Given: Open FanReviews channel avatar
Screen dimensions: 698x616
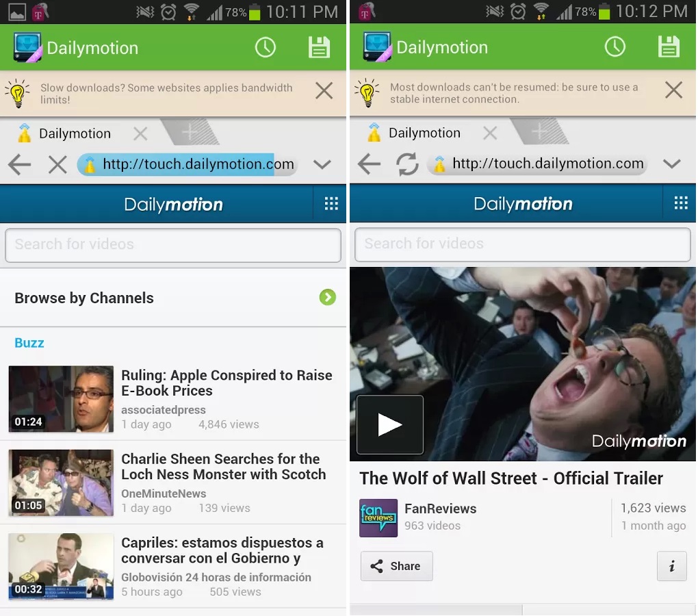Looking at the screenshot, I should tap(378, 518).
